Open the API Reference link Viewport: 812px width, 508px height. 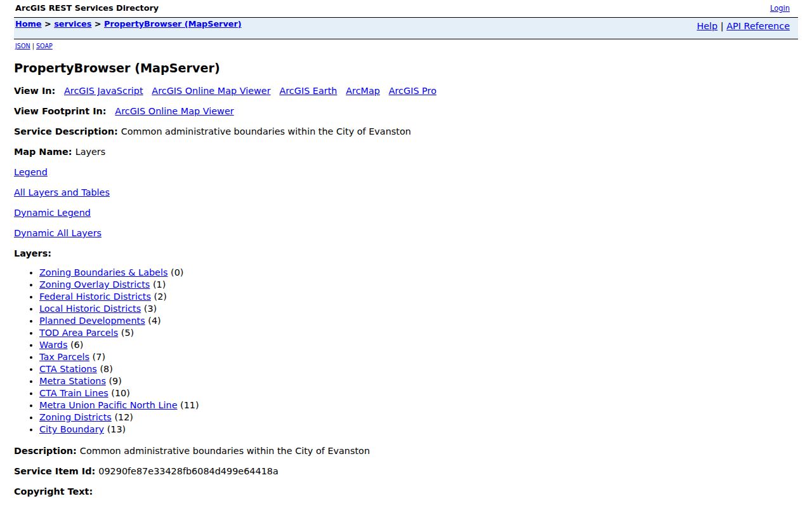[x=758, y=26]
